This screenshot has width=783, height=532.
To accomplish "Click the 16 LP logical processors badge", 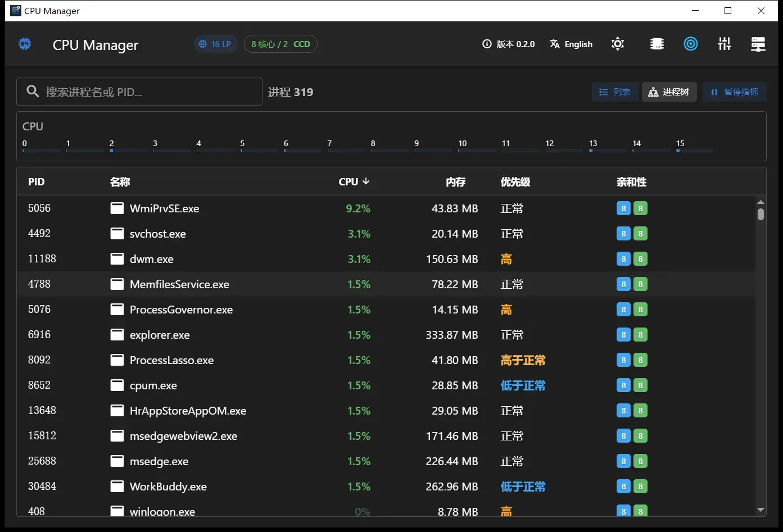I will point(216,44).
